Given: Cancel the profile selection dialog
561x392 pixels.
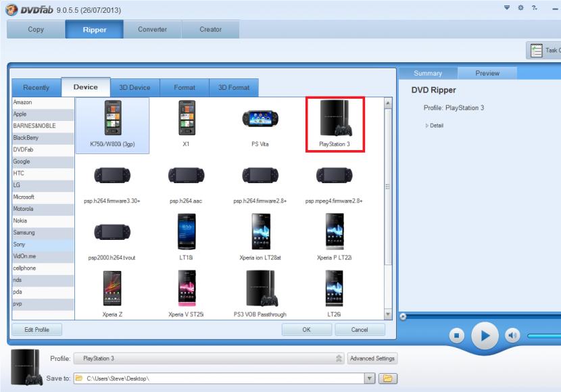Looking at the screenshot, I should click(360, 330).
